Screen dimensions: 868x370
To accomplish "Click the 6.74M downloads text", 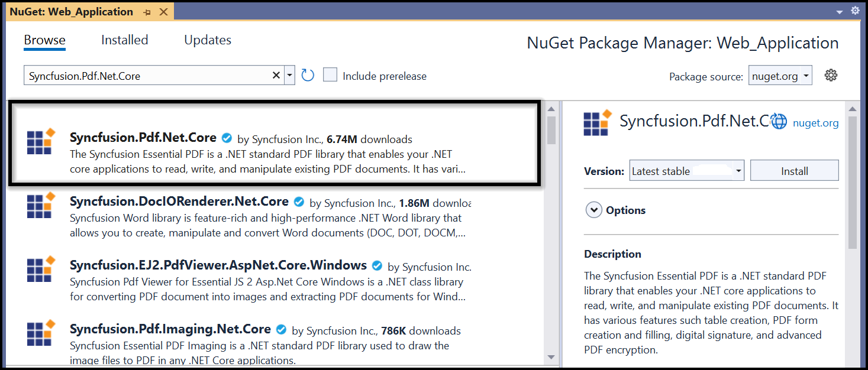I will click(x=369, y=139).
